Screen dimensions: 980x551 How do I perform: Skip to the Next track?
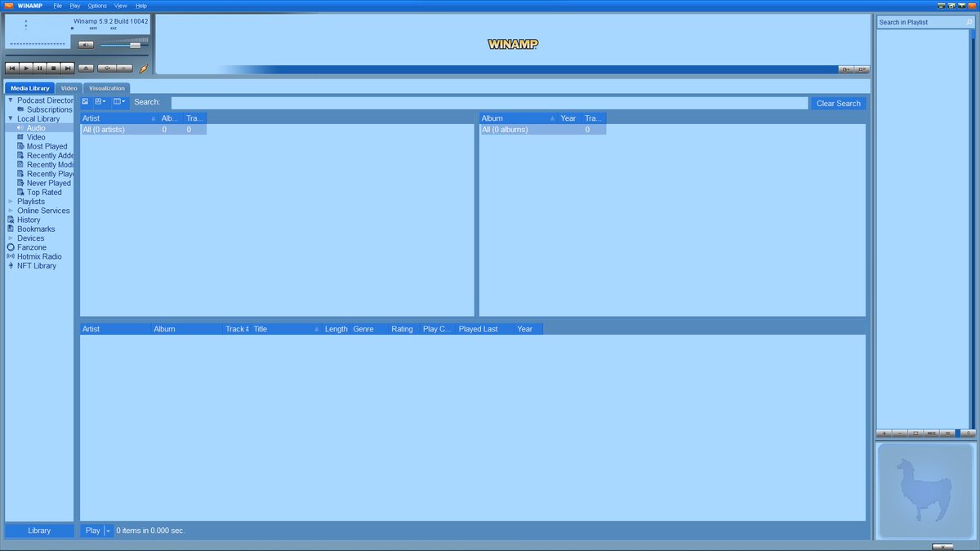(67, 69)
